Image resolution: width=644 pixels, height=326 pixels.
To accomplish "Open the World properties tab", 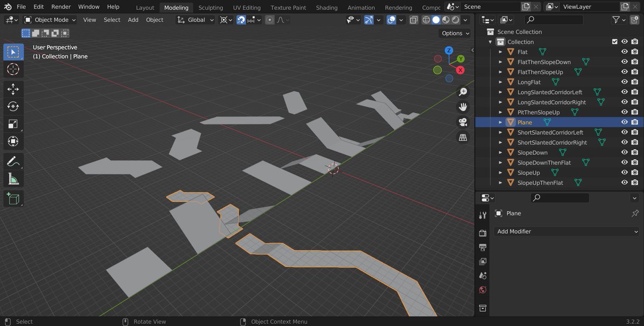I will tap(482, 290).
